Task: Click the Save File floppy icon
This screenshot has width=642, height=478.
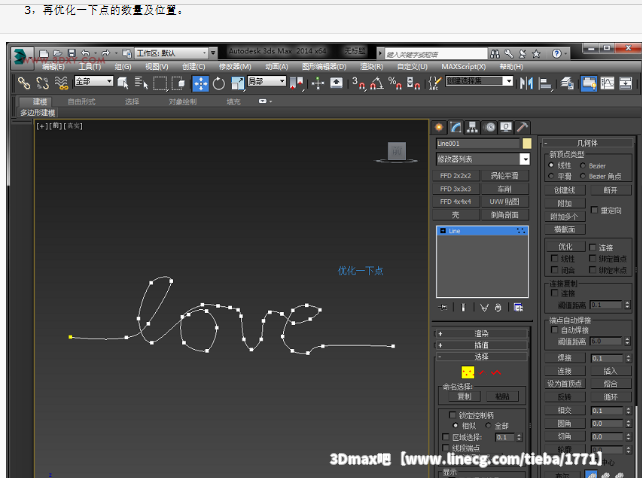Action: (x=72, y=53)
